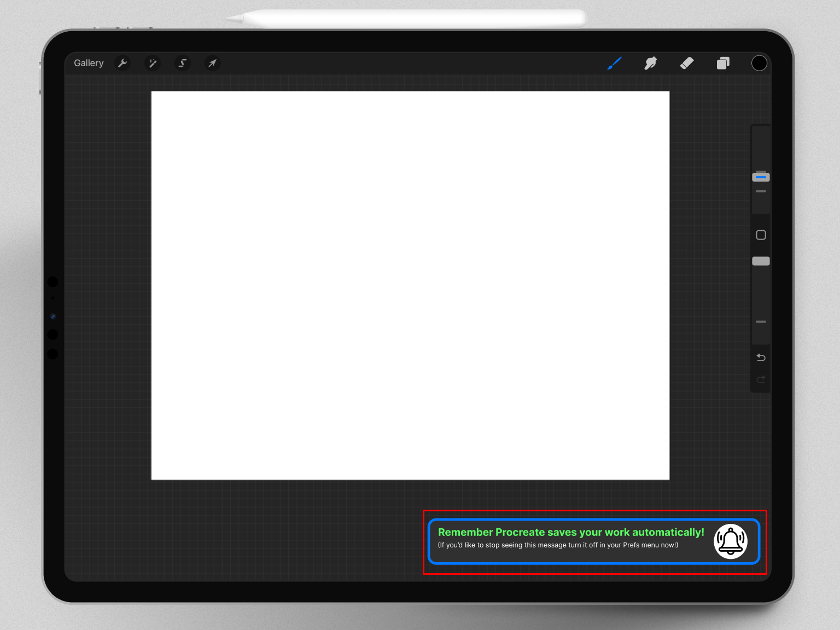This screenshot has width=840, height=630.
Task: Click the brush opacity slider handle
Action: click(761, 261)
